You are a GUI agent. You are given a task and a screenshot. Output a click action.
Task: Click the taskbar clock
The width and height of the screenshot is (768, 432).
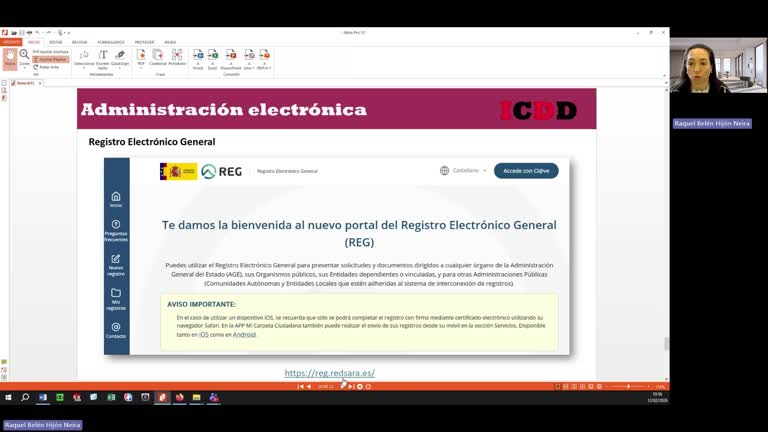pyautogui.click(x=657, y=397)
